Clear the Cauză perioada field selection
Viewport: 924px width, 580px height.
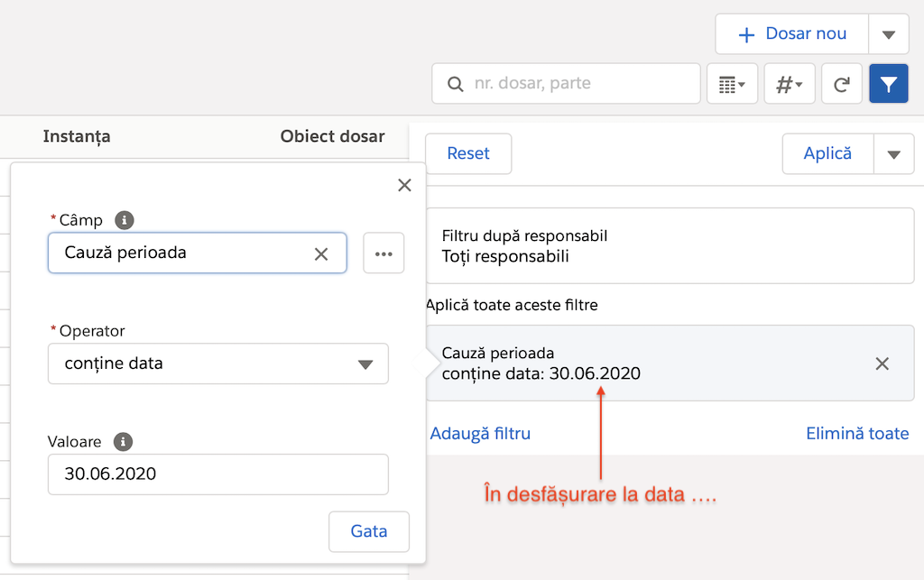click(321, 253)
